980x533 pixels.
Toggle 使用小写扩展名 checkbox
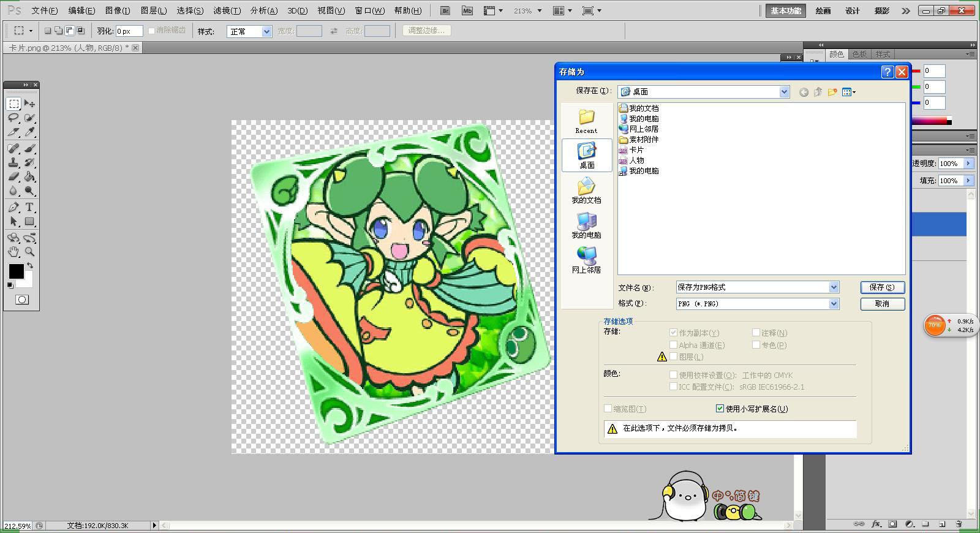pos(720,409)
